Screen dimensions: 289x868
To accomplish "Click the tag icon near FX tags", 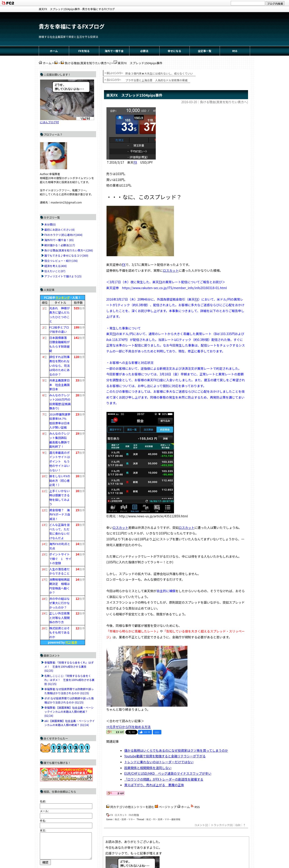I will 108,815.
